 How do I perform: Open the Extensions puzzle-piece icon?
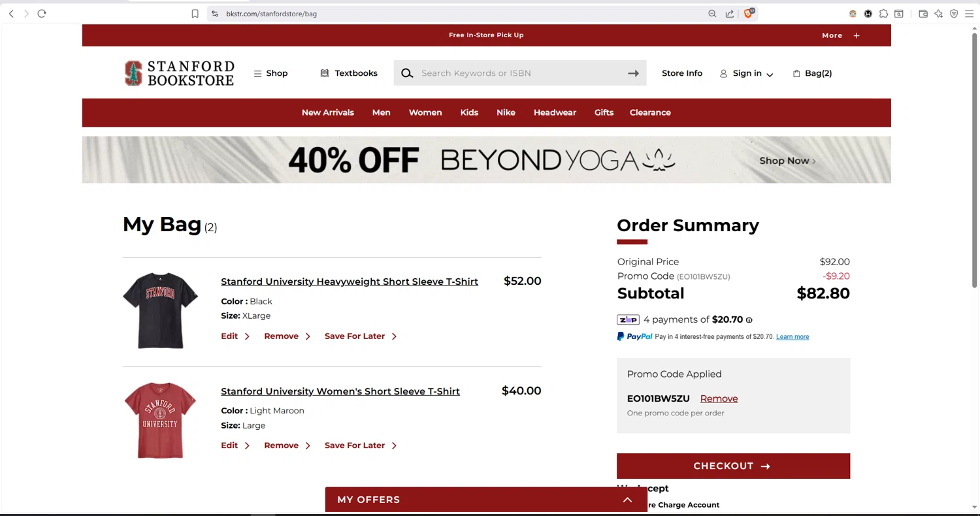pyautogui.click(x=883, y=14)
